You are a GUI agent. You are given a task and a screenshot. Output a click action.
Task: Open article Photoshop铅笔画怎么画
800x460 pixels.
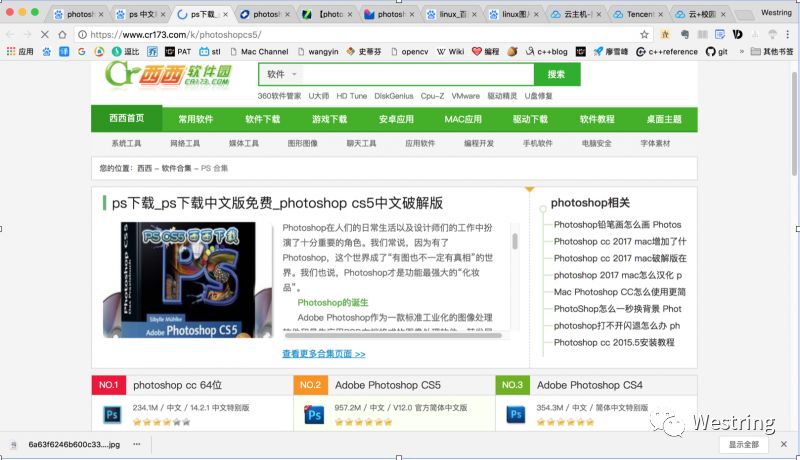617,224
